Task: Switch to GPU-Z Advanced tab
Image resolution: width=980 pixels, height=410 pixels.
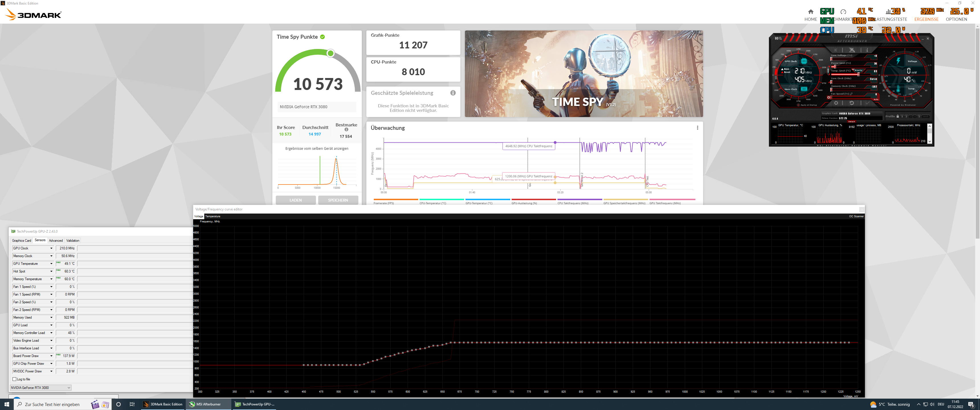Action: 56,240
